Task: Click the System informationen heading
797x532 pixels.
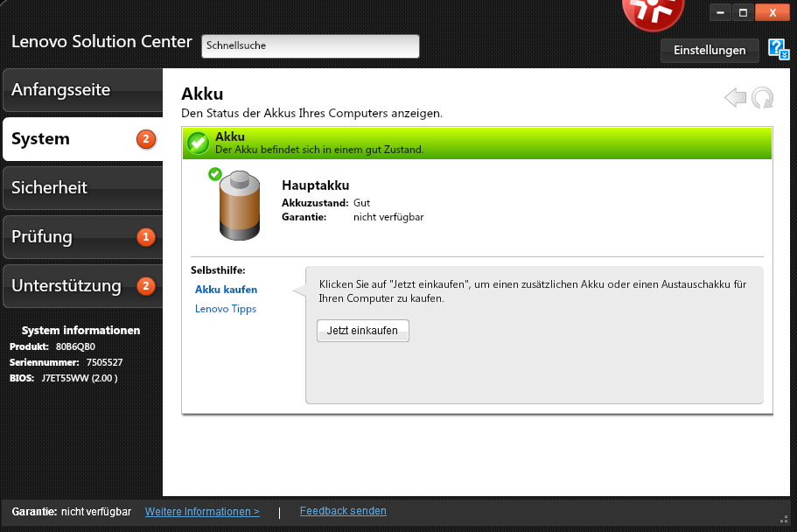Action: [80, 330]
